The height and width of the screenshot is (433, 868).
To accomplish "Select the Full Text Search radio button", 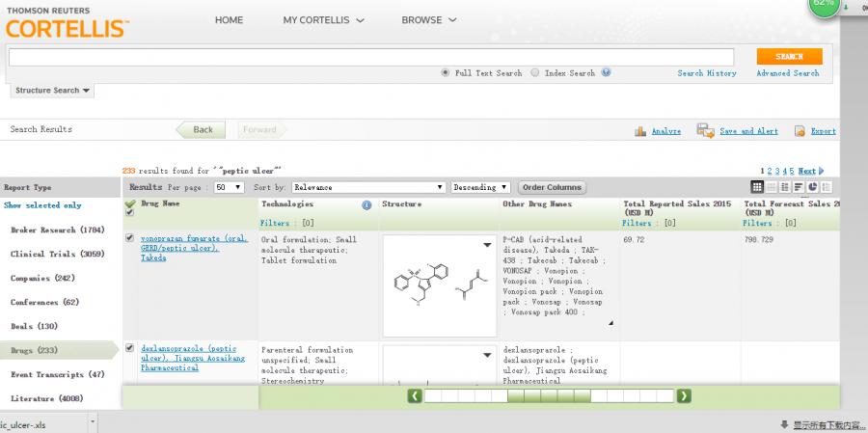I will pos(445,72).
